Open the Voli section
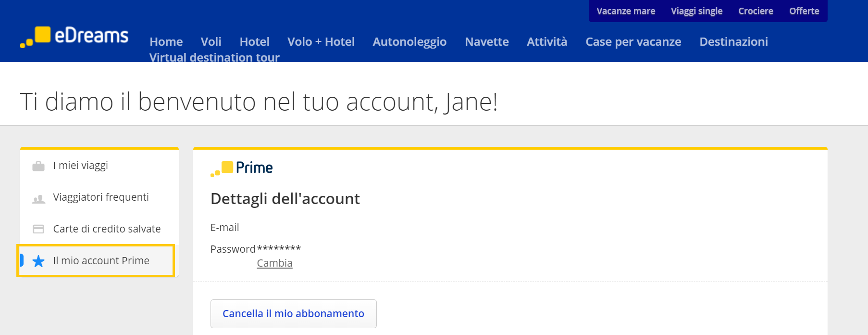Screen dimensions: 868x335 pos(211,42)
